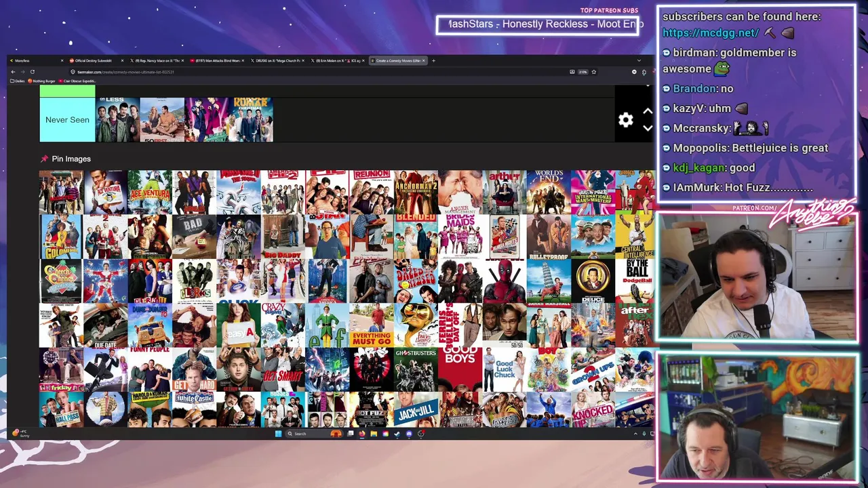Select The World's End poster
The height and width of the screenshot is (488, 868).
point(549,192)
